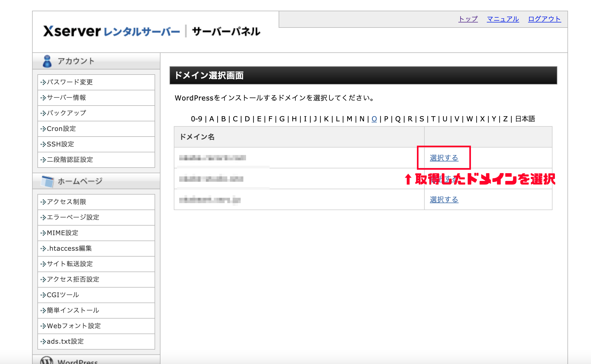Open ads.txt設定 menu item
The height and width of the screenshot is (364, 591).
tap(65, 341)
